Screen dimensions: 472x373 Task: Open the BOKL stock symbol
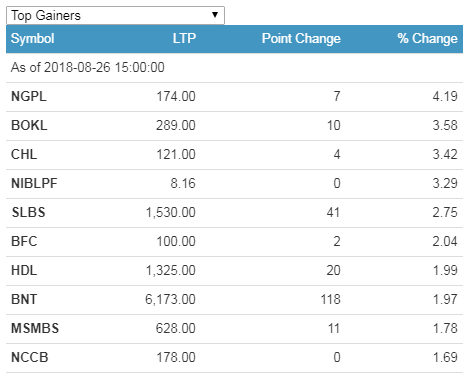pos(29,125)
